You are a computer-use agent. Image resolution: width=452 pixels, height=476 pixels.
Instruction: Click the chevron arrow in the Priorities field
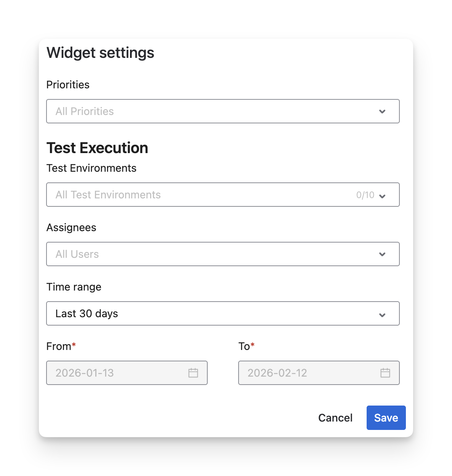click(x=382, y=112)
